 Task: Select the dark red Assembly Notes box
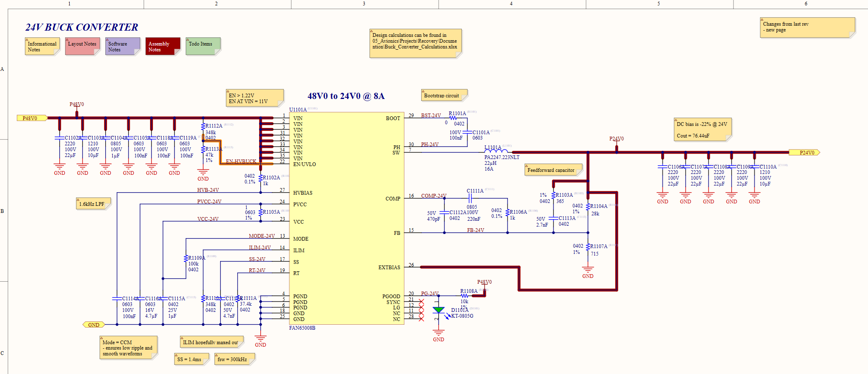(x=163, y=46)
